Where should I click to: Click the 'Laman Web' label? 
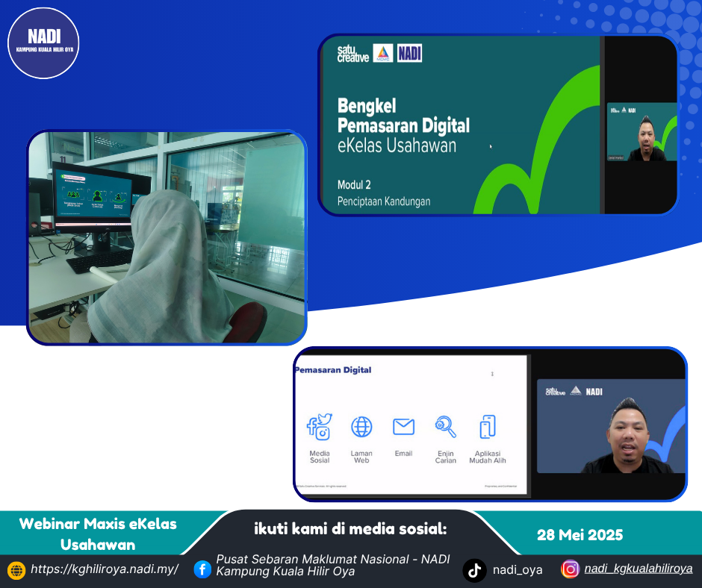[361, 457]
